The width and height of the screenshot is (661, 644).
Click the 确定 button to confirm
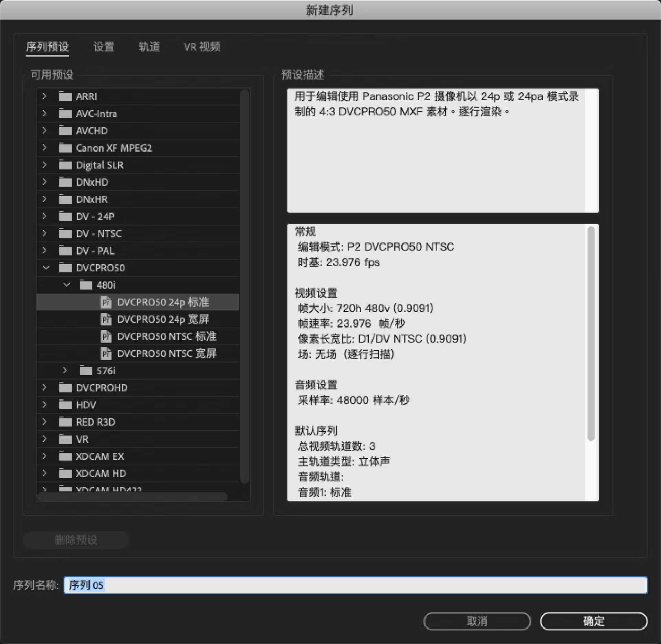(x=594, y=621)
